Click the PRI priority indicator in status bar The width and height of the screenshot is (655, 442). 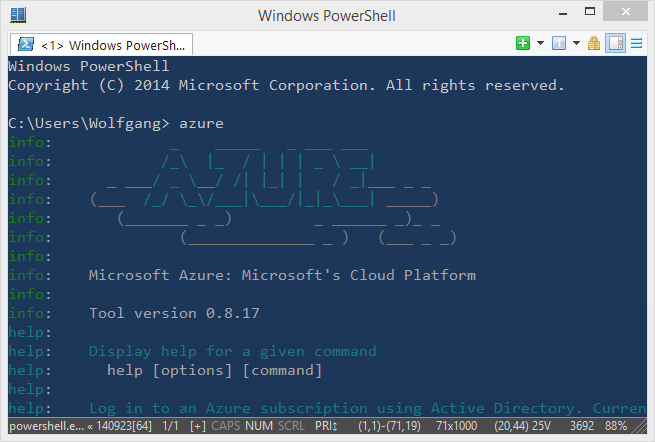click(326, 426)
